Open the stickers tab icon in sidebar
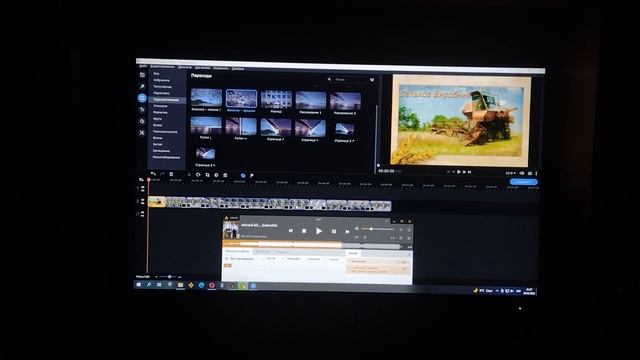The height and width of the screenshot is (360, 640). point(142,121)
